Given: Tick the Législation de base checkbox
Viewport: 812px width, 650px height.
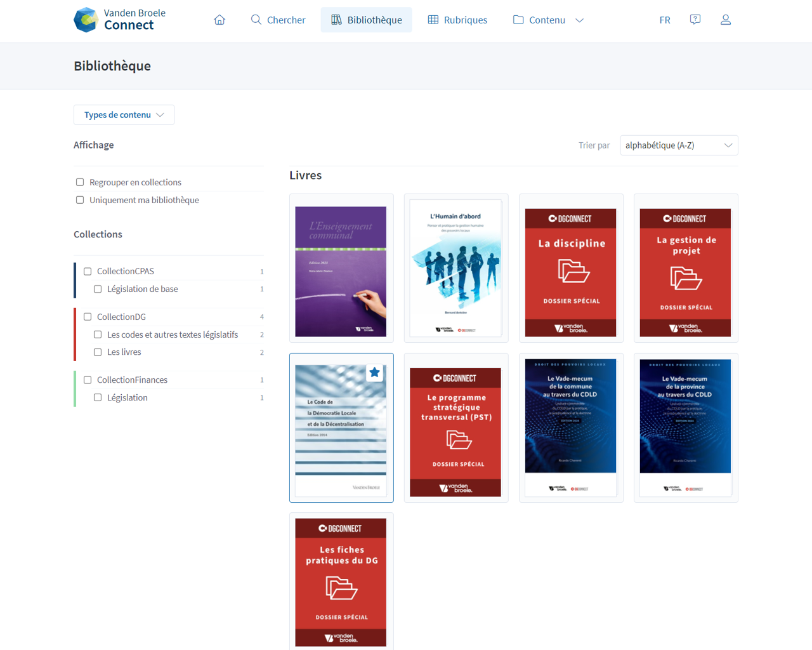Looking at the screenshot, I should pyautogui.click(x=98, y=289).
